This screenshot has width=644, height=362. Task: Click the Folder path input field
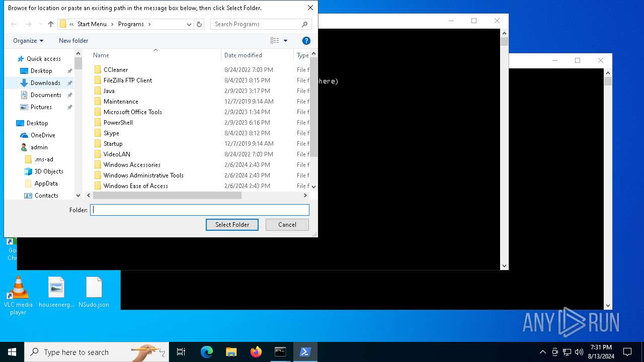click(200, 210)
